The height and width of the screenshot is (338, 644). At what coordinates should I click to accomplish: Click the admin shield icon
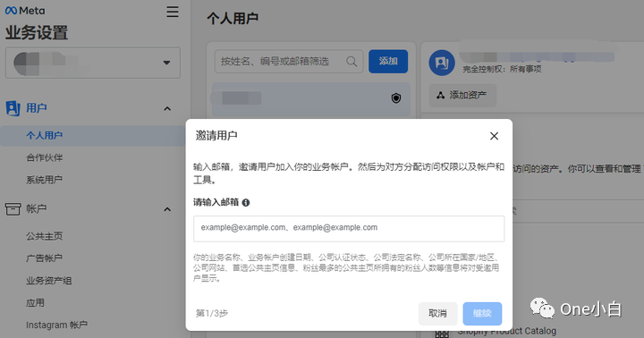tap(396, 98)
